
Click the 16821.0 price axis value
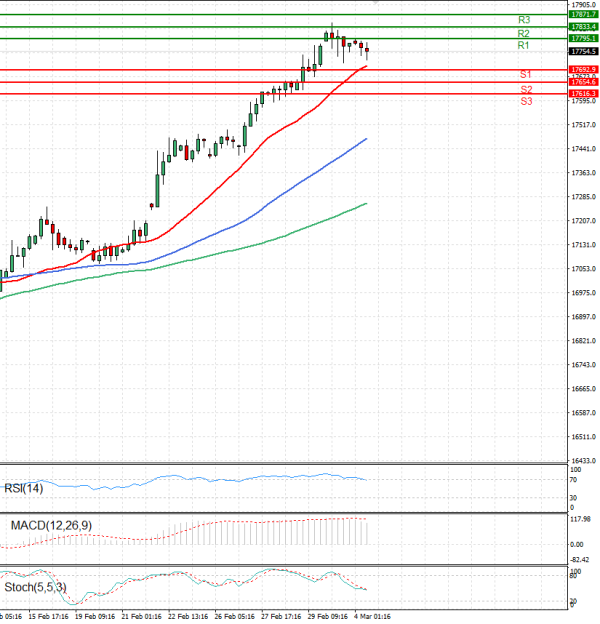(584, 341)
